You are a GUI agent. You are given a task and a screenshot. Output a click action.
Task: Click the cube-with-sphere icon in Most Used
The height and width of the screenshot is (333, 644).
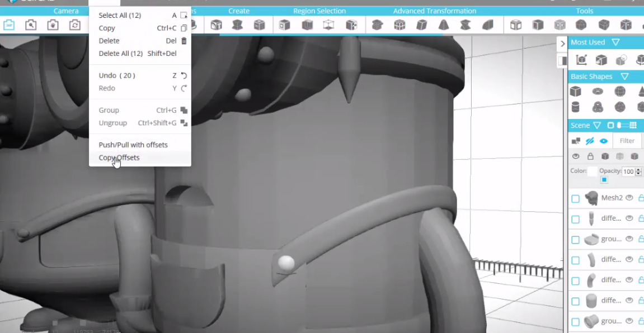[x=621, y=60]
